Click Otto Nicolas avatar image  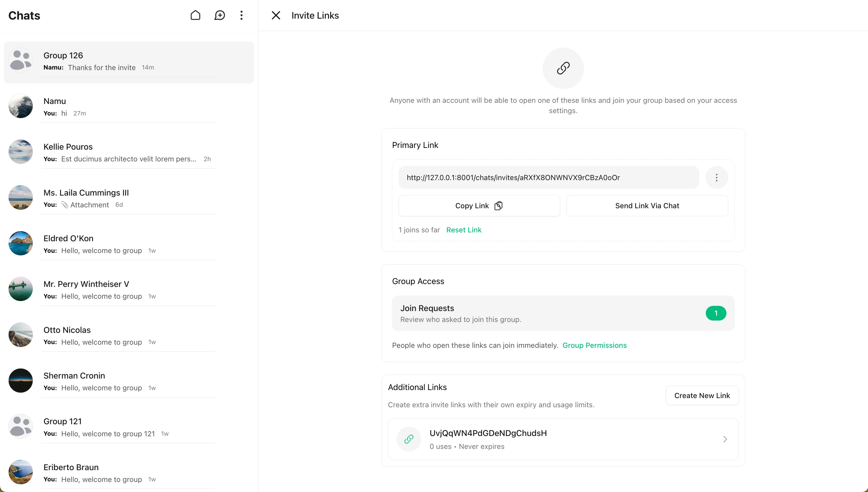pyautogui.click(x=21, y=335)
